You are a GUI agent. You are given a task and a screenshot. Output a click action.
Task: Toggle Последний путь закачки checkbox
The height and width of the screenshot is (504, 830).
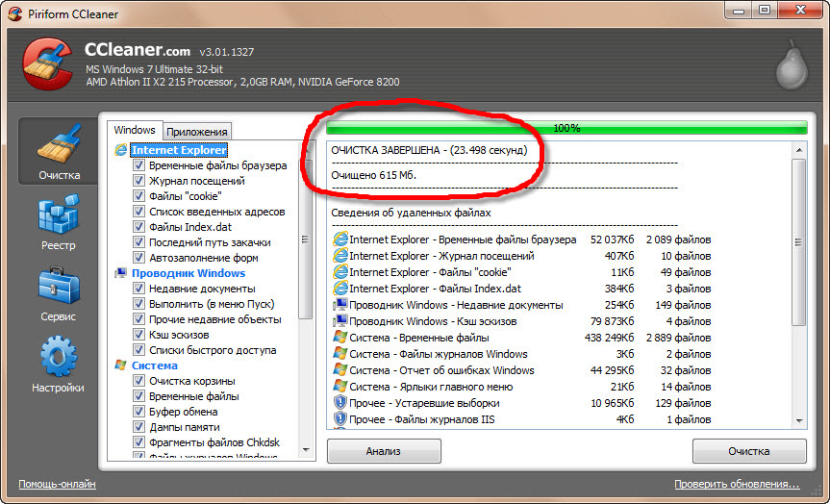coord(138,242)
